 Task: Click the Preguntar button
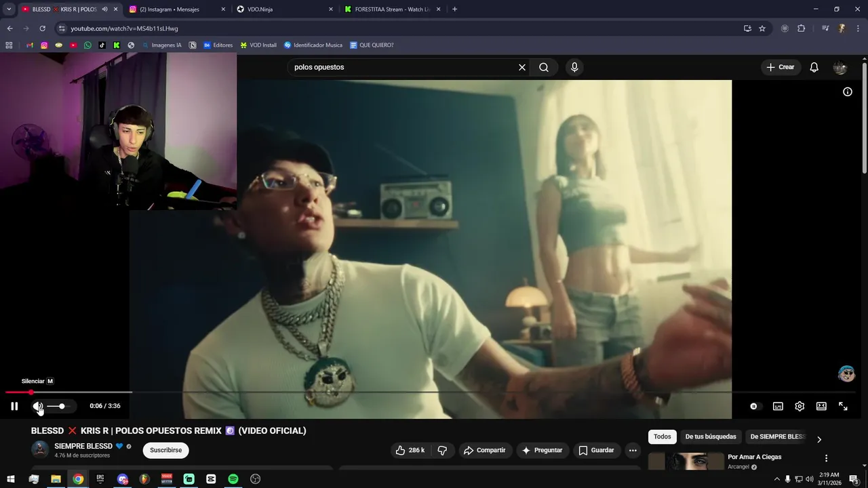[x=542, y=450]
